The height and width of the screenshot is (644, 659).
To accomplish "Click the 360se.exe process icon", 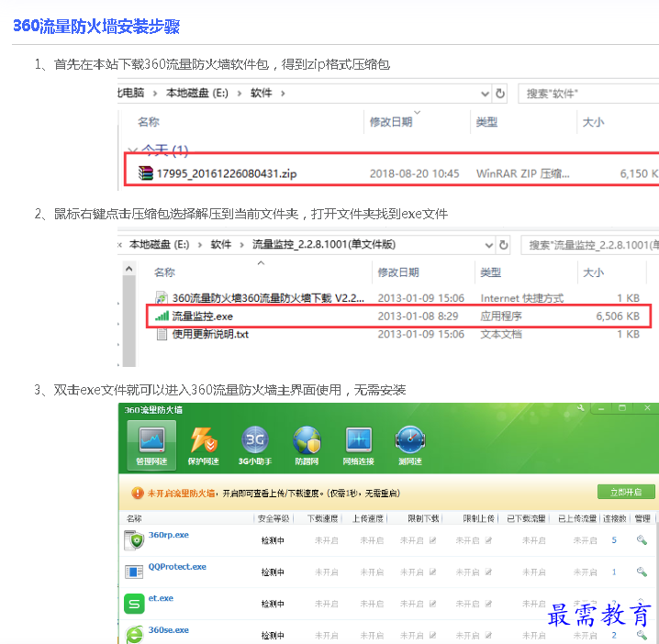I will 134,635.
